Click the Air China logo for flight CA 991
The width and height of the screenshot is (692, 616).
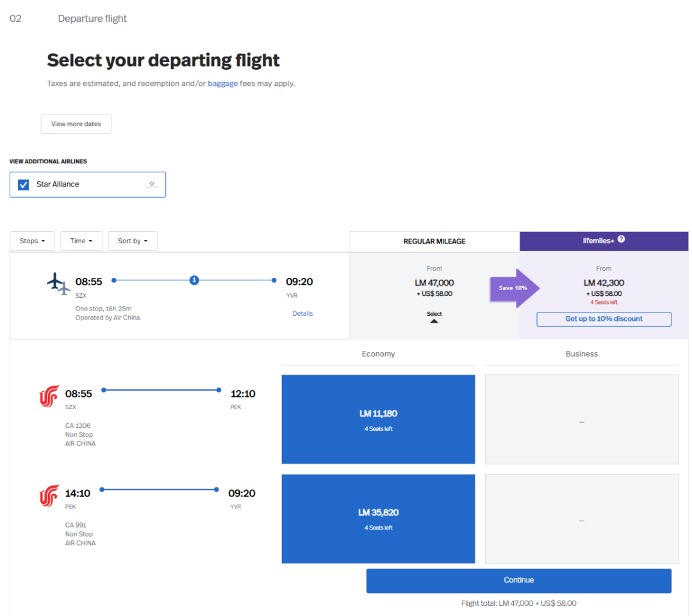49,496
